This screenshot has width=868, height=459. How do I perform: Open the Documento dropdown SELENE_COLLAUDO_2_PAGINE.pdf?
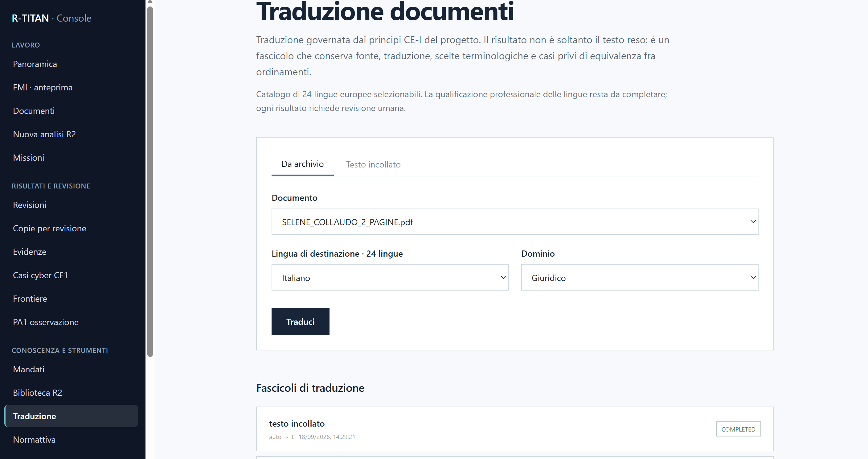(x=515, y=222)
